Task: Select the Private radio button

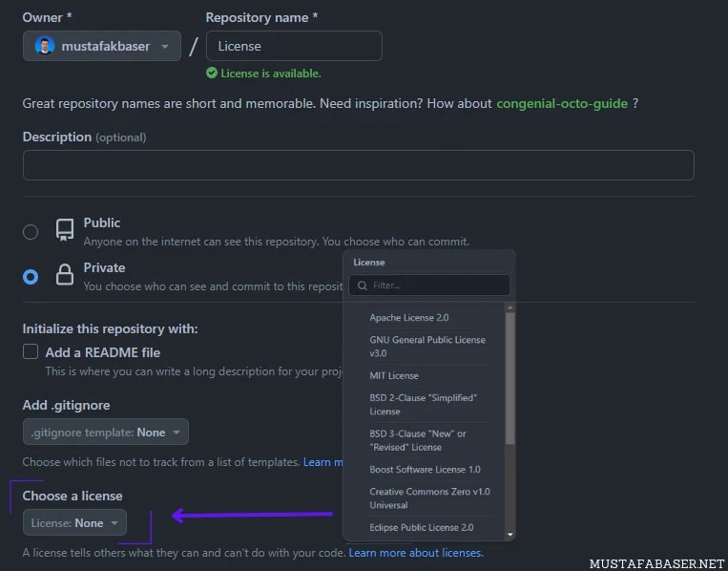Action: point(31,277)
